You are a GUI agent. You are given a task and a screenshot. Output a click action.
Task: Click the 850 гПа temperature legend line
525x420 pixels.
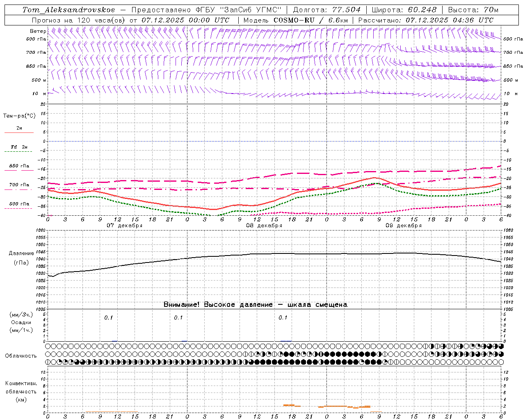(19, 170)
